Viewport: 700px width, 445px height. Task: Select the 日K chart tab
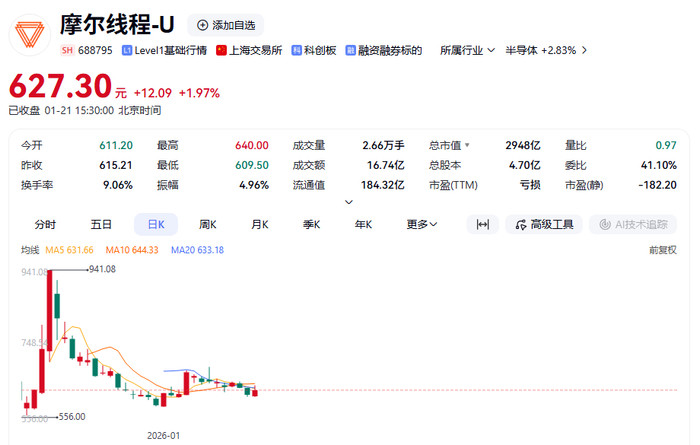click(156, 225)
